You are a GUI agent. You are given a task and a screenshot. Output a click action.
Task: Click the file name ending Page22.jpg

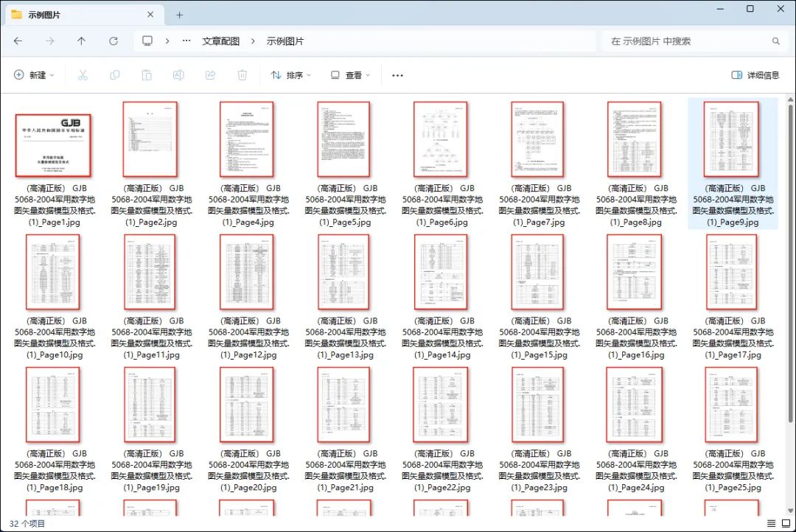tap(443, 471)
